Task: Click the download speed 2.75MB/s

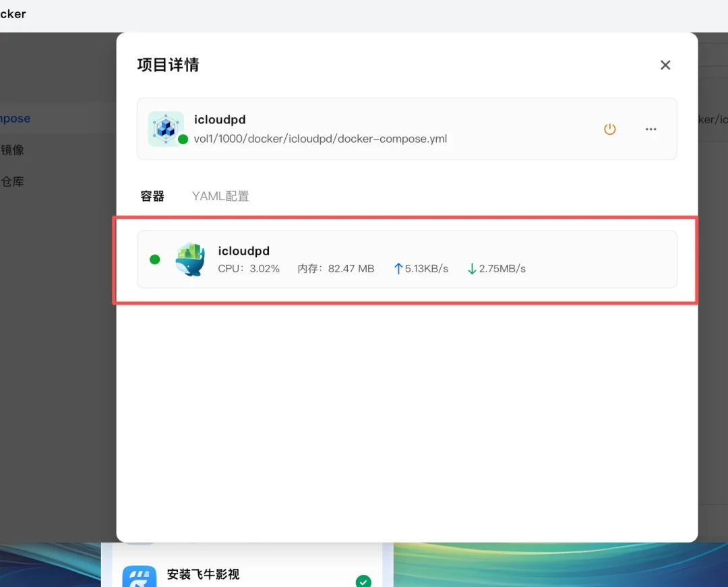Action: (497, 269)
